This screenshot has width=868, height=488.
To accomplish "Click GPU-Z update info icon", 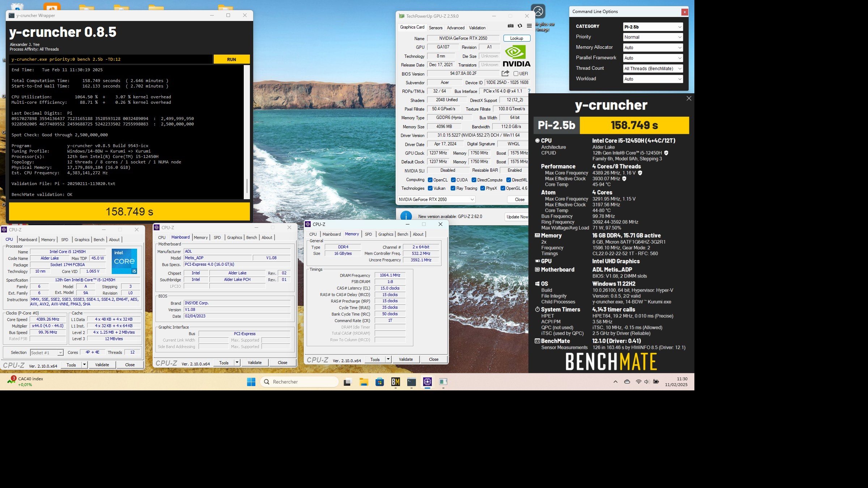I will tap(406, 216).
